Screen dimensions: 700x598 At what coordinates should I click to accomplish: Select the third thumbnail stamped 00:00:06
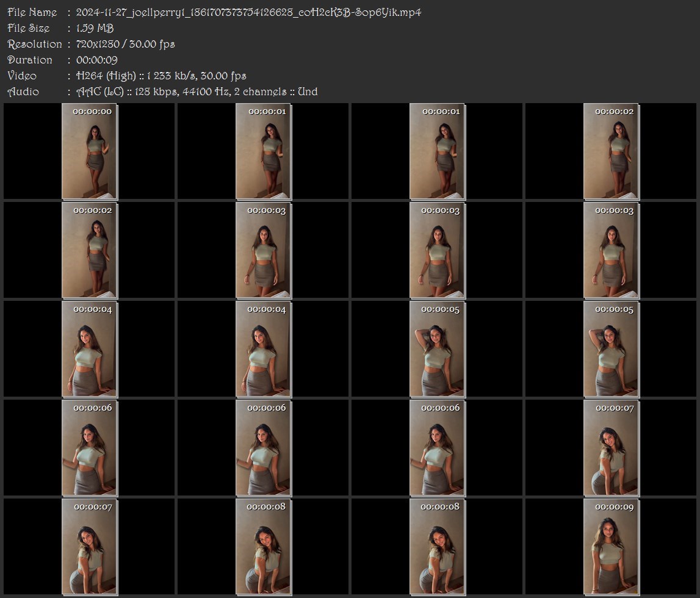pos(437,448)
